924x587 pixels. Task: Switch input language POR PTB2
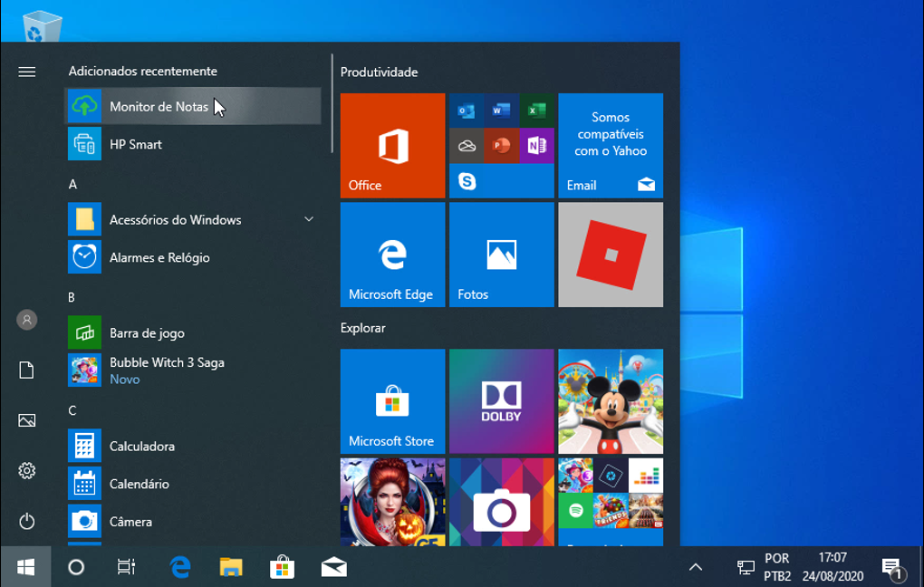coord(777,567)
